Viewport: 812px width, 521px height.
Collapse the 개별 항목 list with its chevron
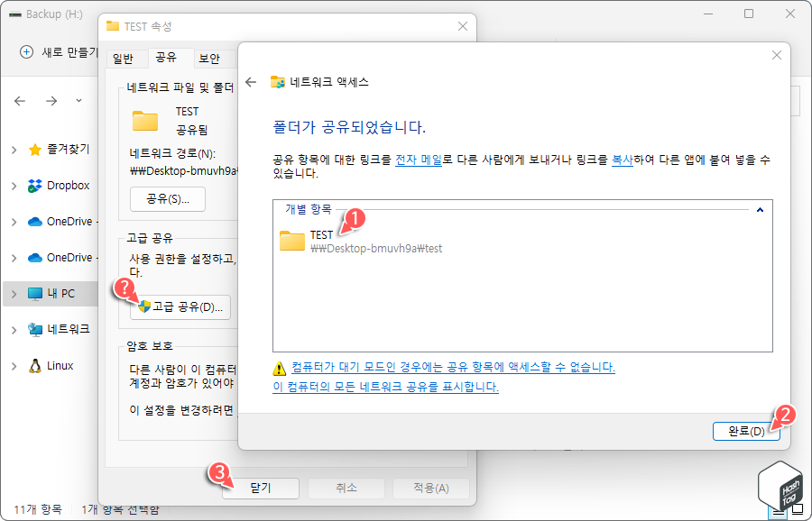click(760, 210)
